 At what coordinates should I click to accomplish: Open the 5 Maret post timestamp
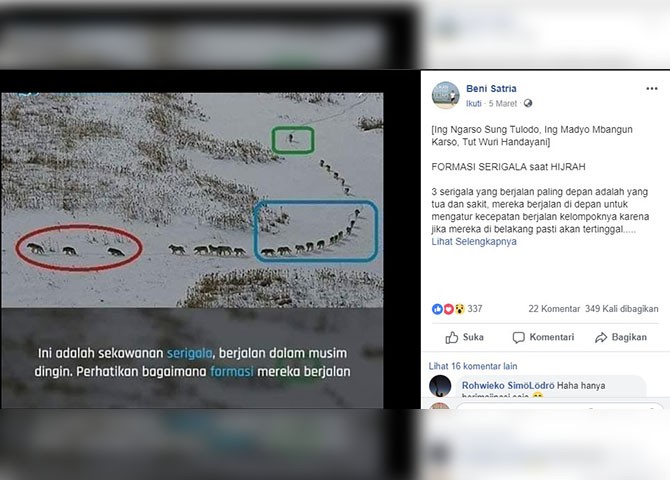pos(502,103)
